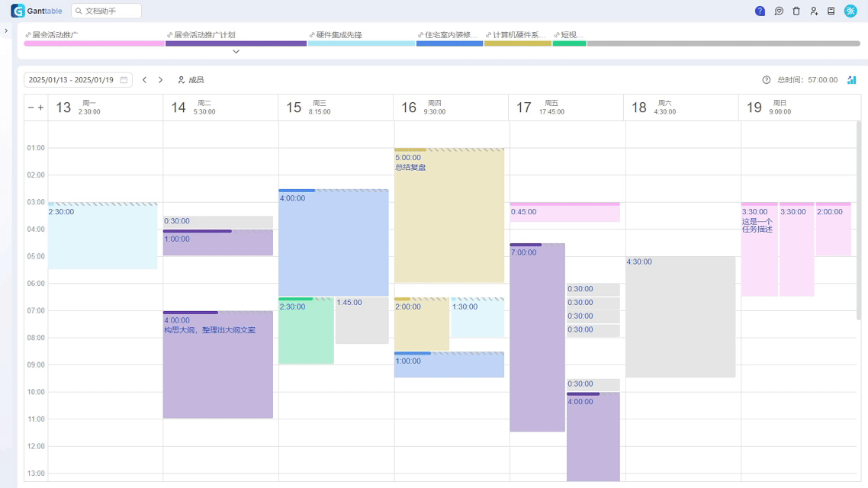This screenshot has width=868, height=488.
Task: Click the zoom out minus button
Action: tap(31, 108)
